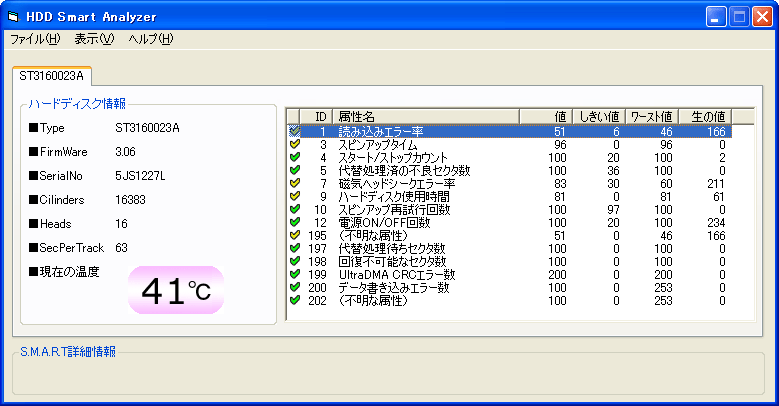Sort by the ID column header

point(316,117)
